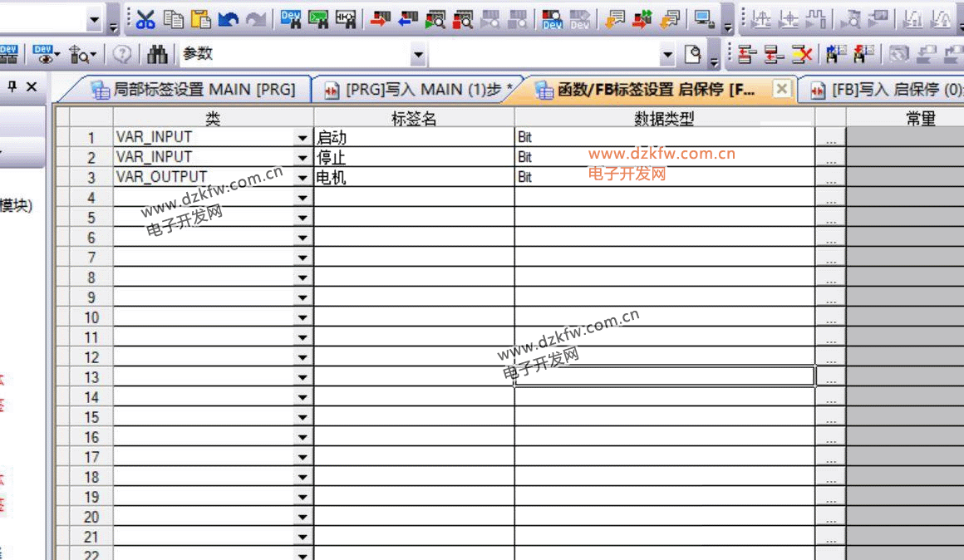Click the Write to PLC icon

pyautogui.click(x=379, y=19)
